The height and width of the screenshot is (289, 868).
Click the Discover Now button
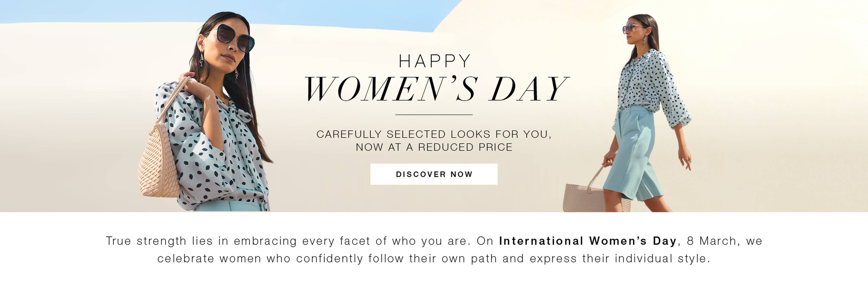coord(434,174)
